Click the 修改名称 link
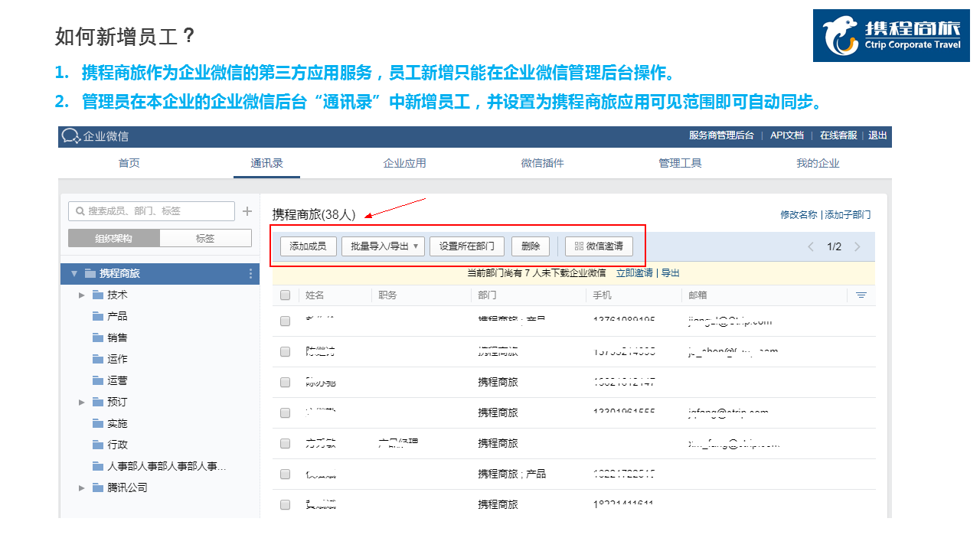The height and width of the screenshot is (551, 980). [x=799, y=215]
